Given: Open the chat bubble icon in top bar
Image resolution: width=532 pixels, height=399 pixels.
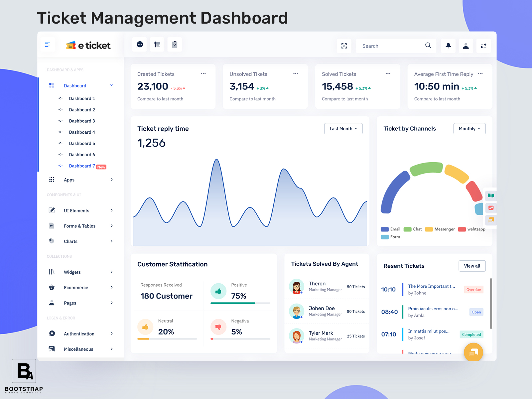Looking at the screenshot, I should [140, 45].
